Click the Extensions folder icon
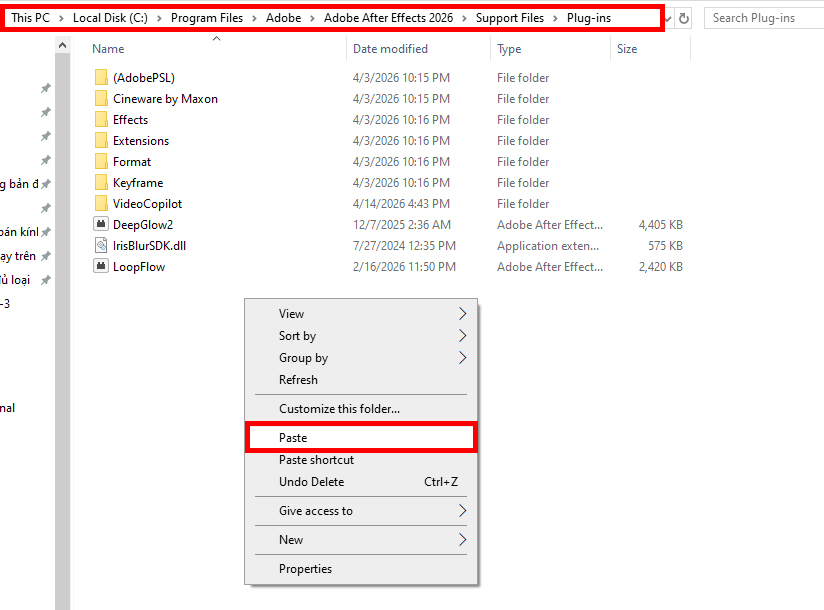 click(101, 141)
